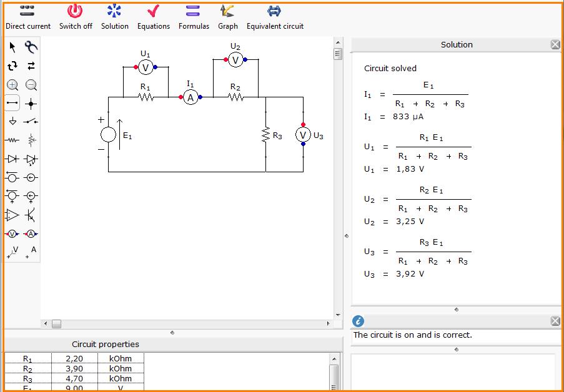
Task: Select the current source tool
Action: [x=31, y=177]
